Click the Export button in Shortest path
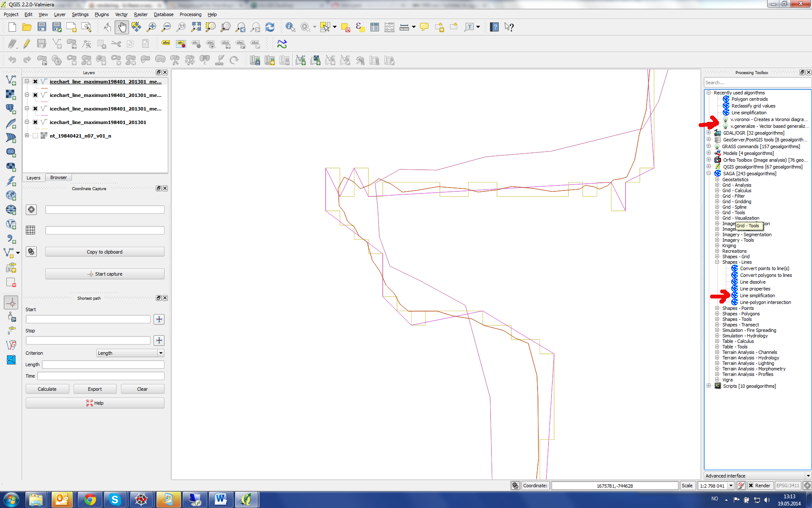Screen dimensions: 812x508 tap(94, 389)
